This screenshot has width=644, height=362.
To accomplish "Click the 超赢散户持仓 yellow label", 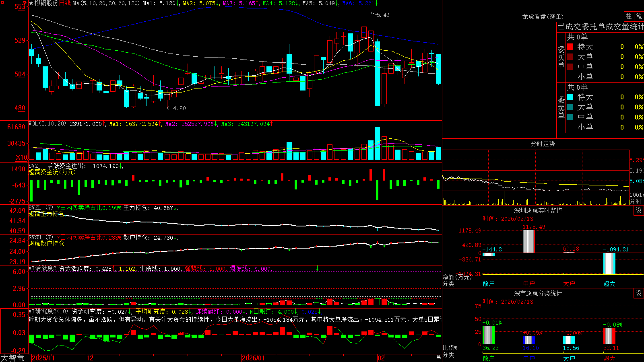I will pos(46,243).
